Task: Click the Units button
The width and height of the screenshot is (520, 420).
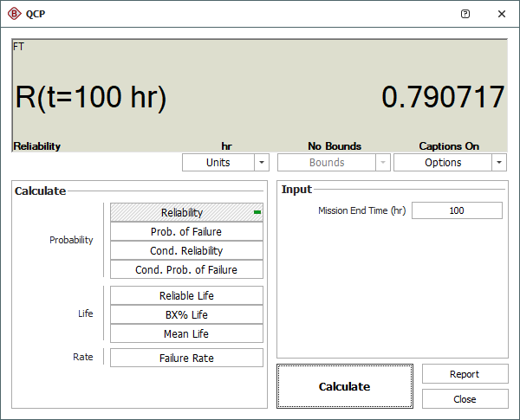Action: click(x=218, y=163)
